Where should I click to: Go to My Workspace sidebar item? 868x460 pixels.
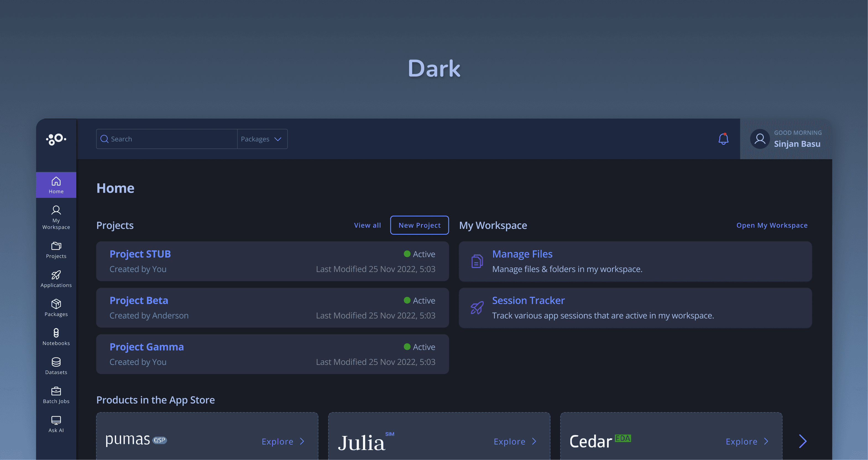pos(56,217)
